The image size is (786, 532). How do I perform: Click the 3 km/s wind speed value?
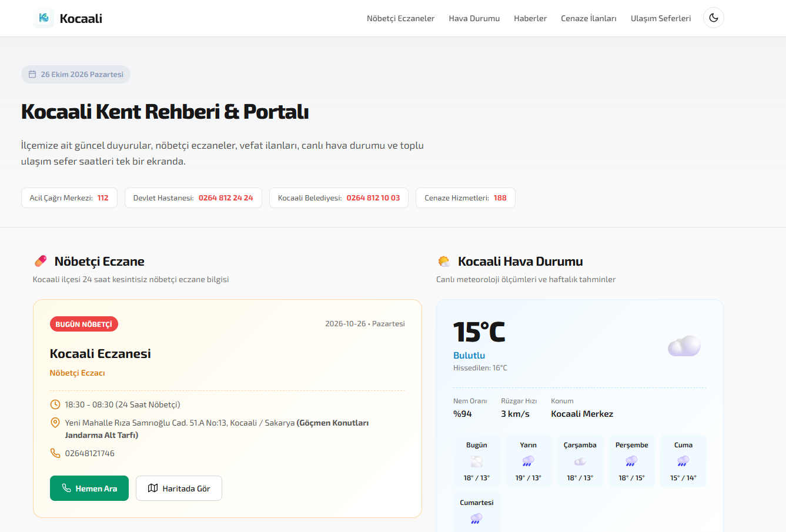click(516, 414)
